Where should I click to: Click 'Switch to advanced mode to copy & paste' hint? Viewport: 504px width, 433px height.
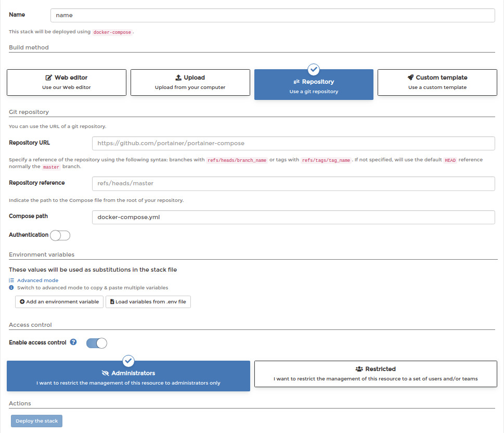click(x=93, y=288)
